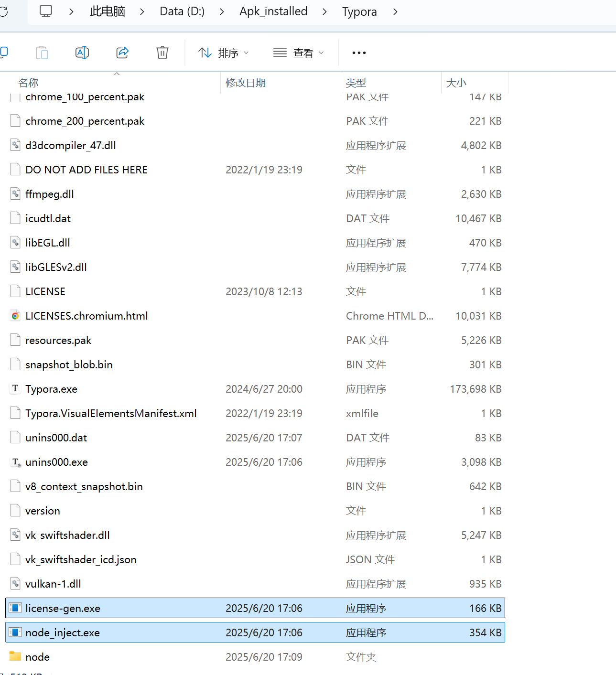Click the 7,774 KB size cell

point(481,267)
